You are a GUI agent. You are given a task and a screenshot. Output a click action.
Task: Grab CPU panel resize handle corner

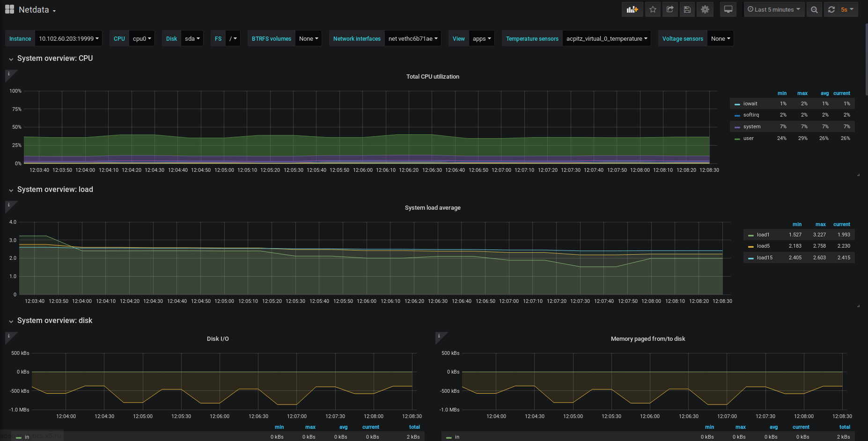pos(858,175)
